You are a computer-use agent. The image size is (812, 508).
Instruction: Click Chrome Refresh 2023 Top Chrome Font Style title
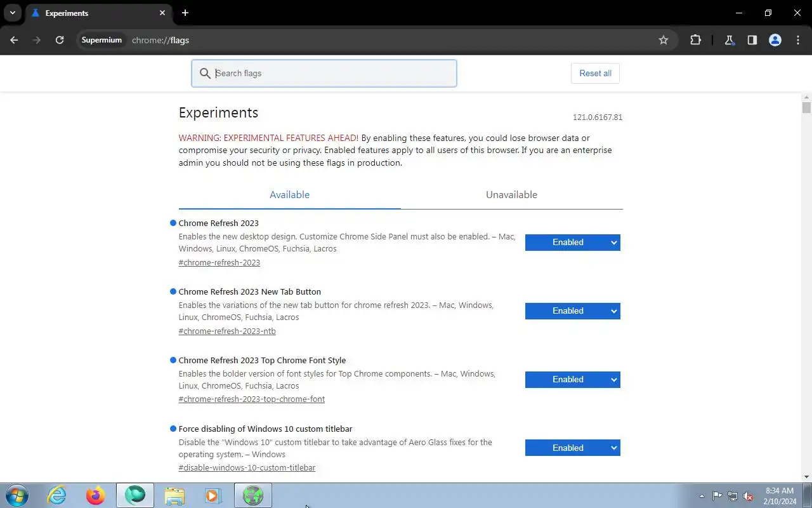(x=262, y=360)
